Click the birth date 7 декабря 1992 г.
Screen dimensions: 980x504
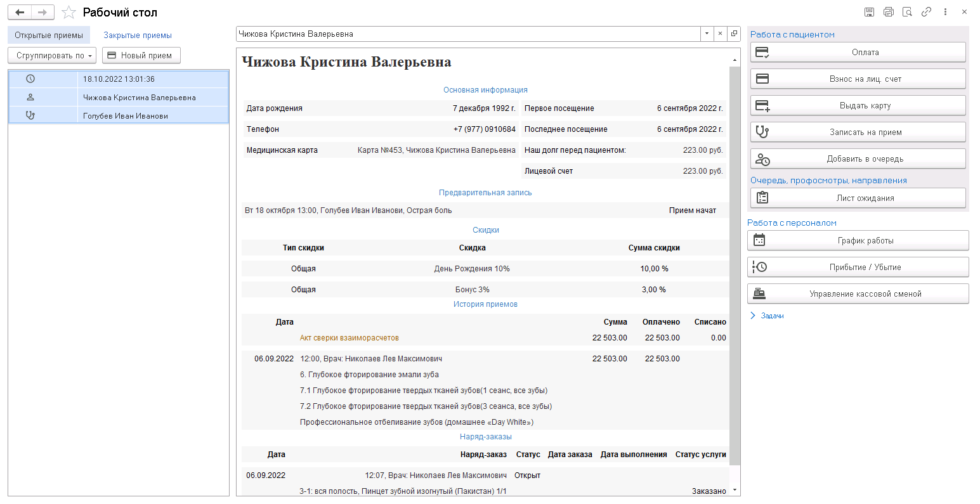click(484, 108)
